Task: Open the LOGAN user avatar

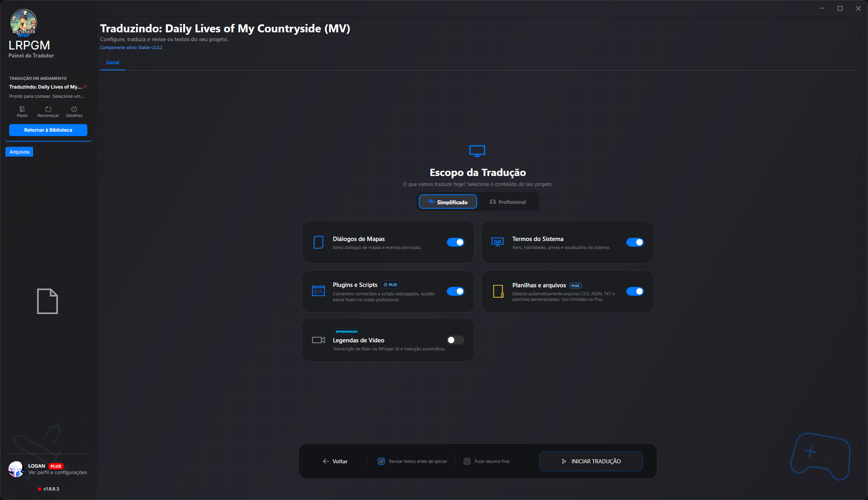Action: 16,469
